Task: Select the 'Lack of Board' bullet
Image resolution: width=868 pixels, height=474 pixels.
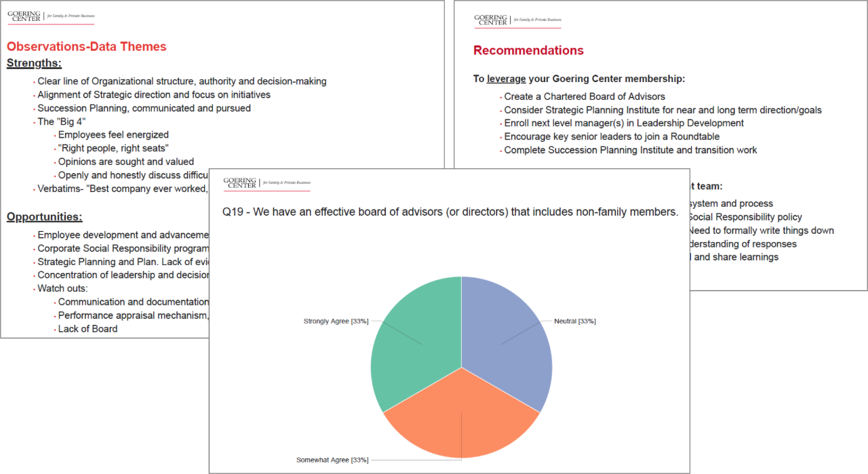Action: pos(87,329)
